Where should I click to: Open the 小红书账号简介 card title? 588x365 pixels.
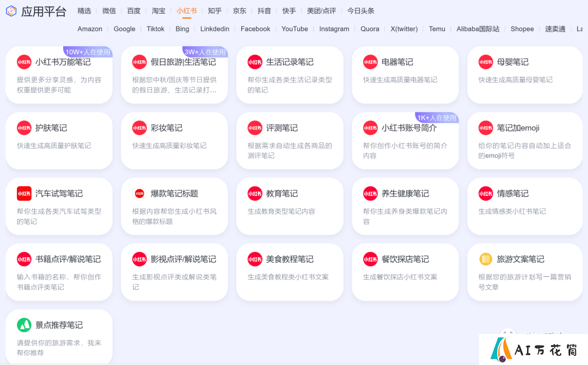tap(409, 128)
